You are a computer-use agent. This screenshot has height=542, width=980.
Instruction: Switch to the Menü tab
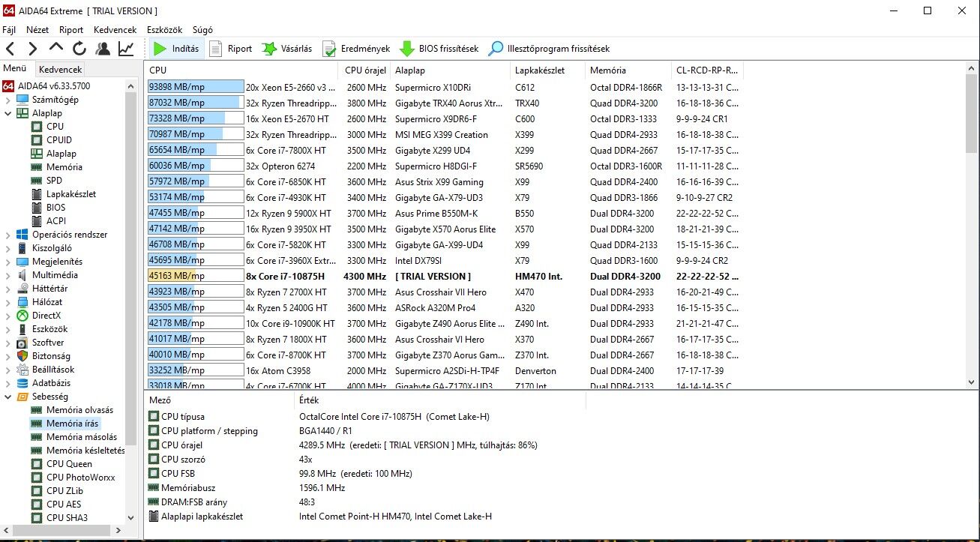(15, 68)
